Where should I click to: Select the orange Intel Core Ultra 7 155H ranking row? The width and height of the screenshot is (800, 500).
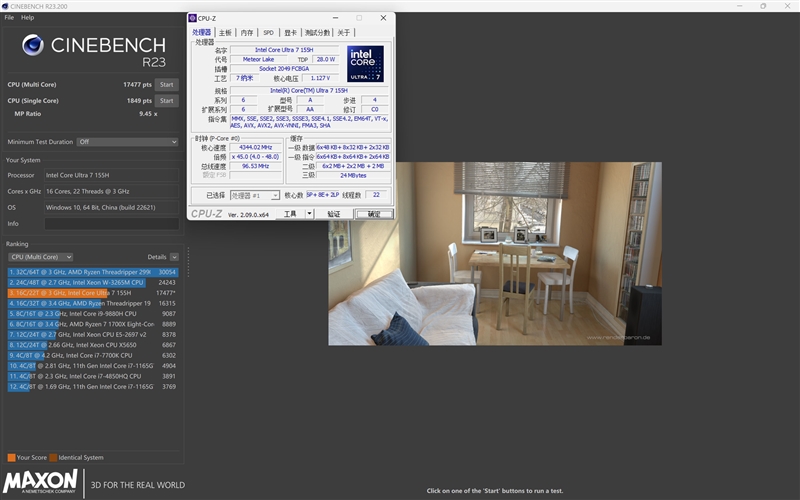(92, 293)
